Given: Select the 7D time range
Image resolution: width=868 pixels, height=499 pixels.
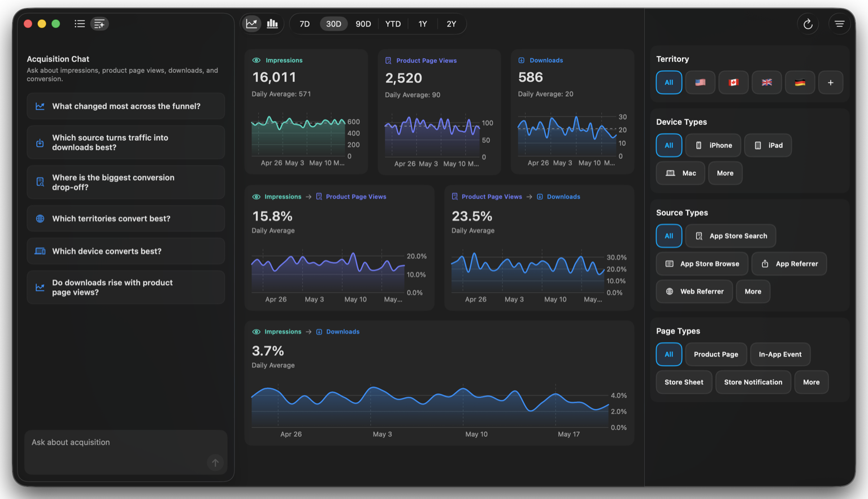Looking at the screenshot, I should click(x=305, y=24).
